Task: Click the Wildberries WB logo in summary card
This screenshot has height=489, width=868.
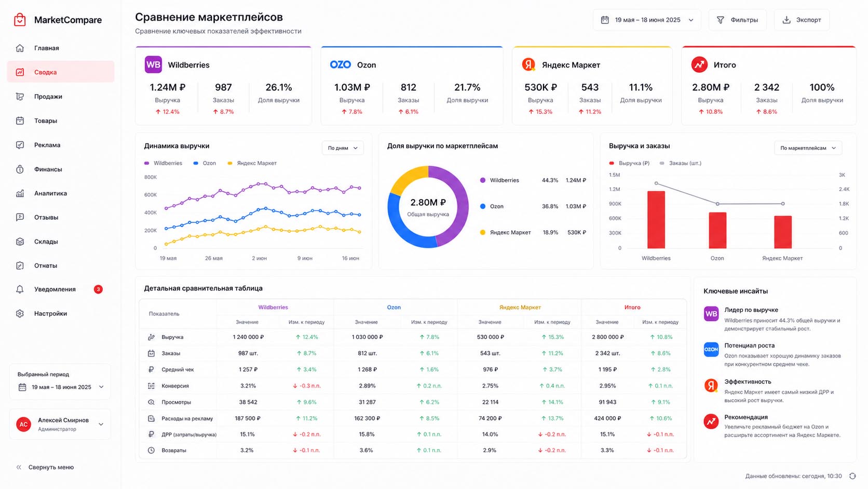Action: [153, 64]
